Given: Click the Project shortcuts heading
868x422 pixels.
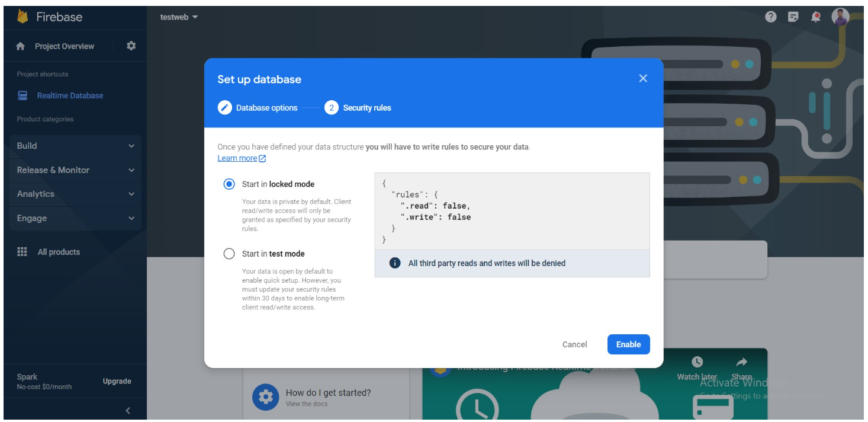Looking at the screenshot, I should coord(43,74).
